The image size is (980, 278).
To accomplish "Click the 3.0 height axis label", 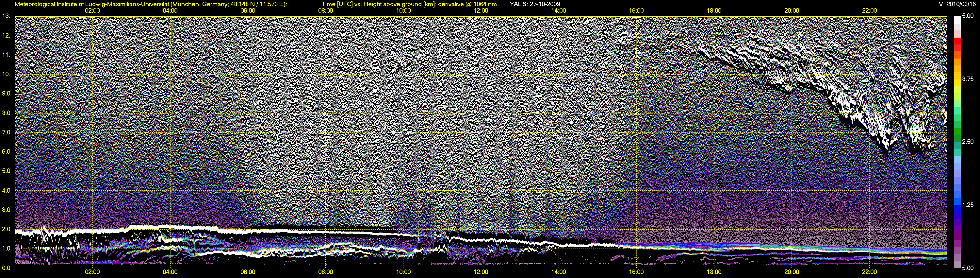I will [6, 210].
